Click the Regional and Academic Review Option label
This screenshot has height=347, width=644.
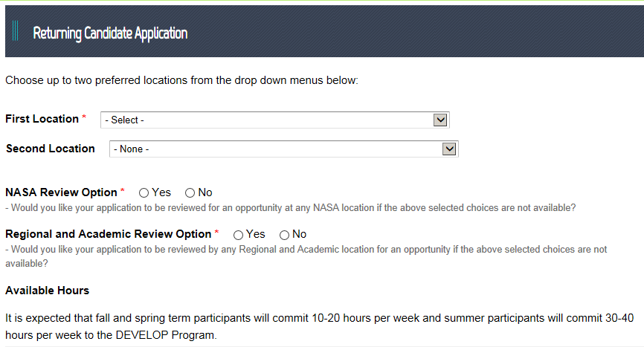click(x=109, y=234)
